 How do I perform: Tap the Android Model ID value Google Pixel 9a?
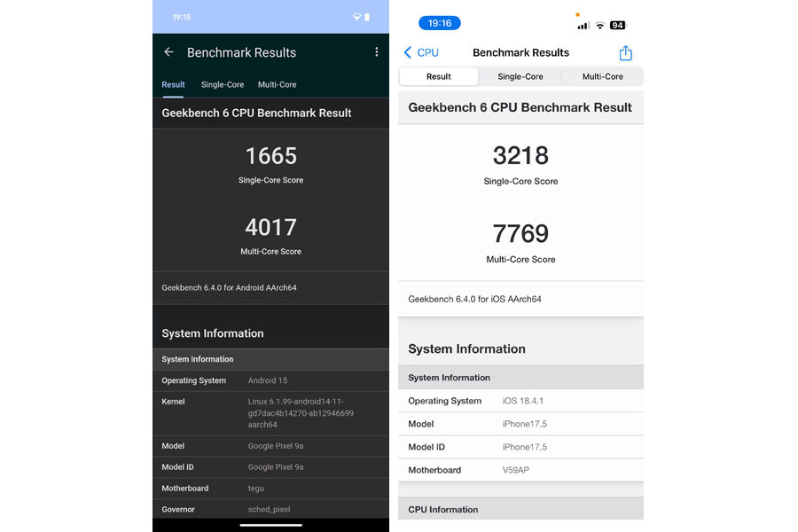click(276, 467)
